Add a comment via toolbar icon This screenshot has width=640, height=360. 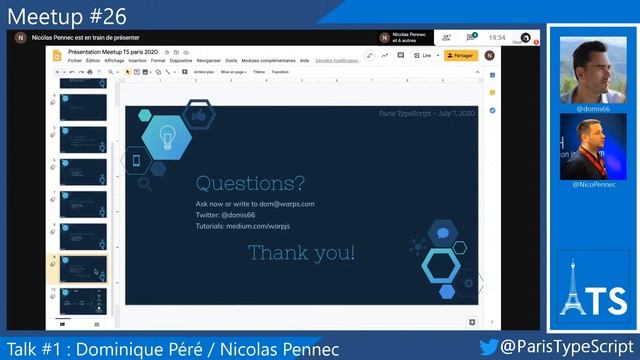click(x=185, y=72)
